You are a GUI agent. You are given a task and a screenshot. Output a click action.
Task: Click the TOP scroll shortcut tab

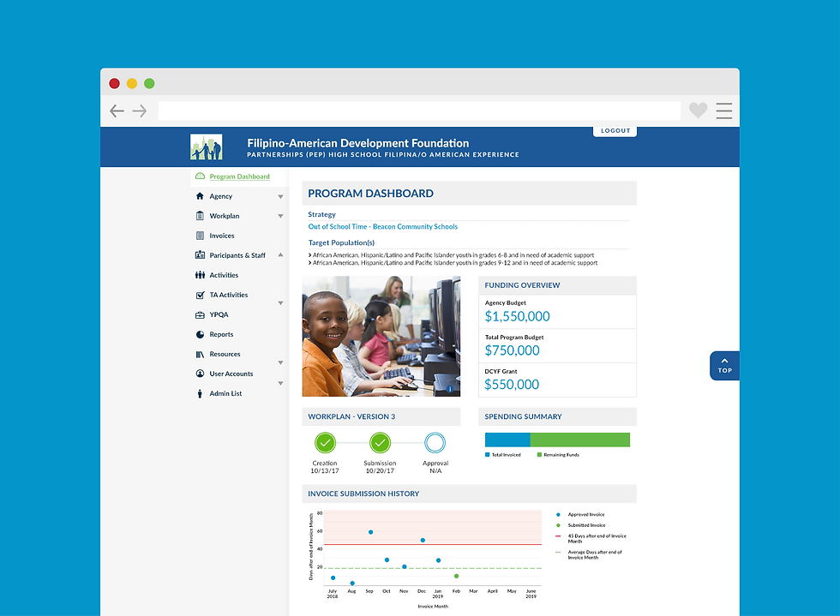[x=724, y=365]
